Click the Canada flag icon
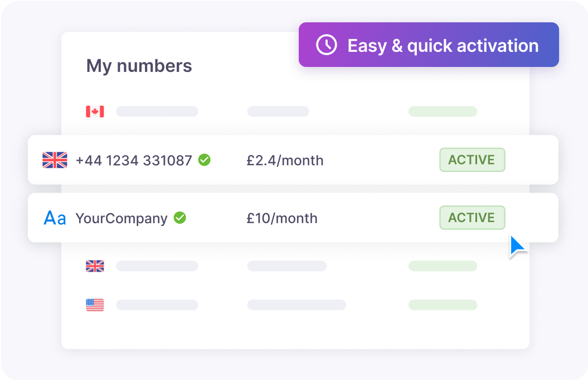Viewport: 588px width, 380px height. (95, 112)
